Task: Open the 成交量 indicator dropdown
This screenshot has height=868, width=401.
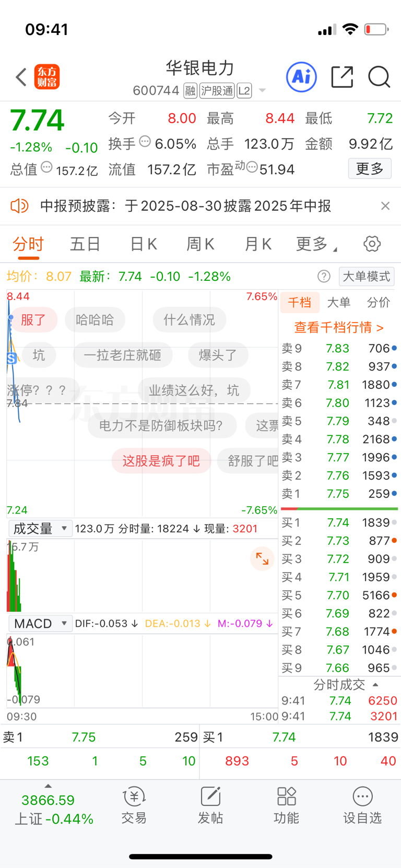Action: [x=40, y=529]
